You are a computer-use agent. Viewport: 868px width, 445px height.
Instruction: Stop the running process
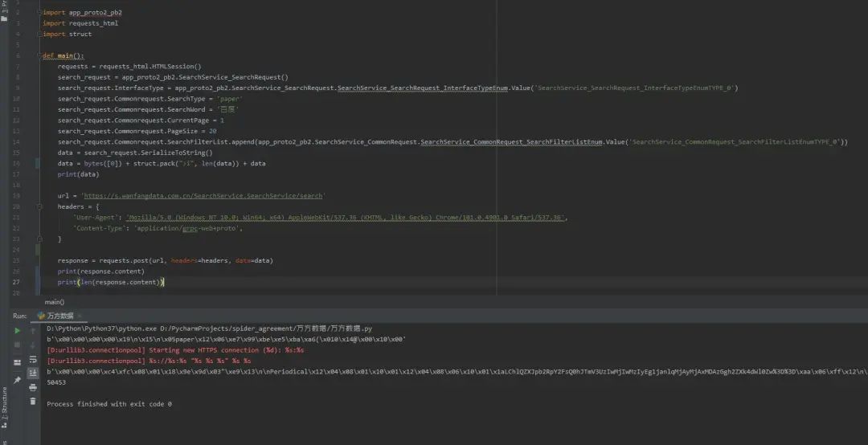click(17, 345)
